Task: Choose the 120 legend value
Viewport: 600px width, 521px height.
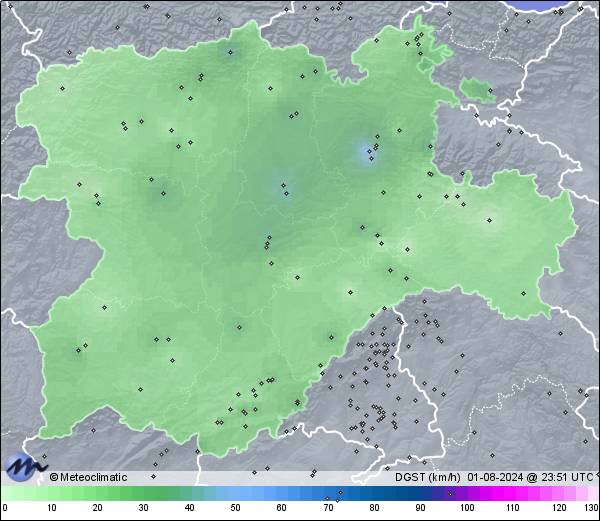Action: click(559, 508)
